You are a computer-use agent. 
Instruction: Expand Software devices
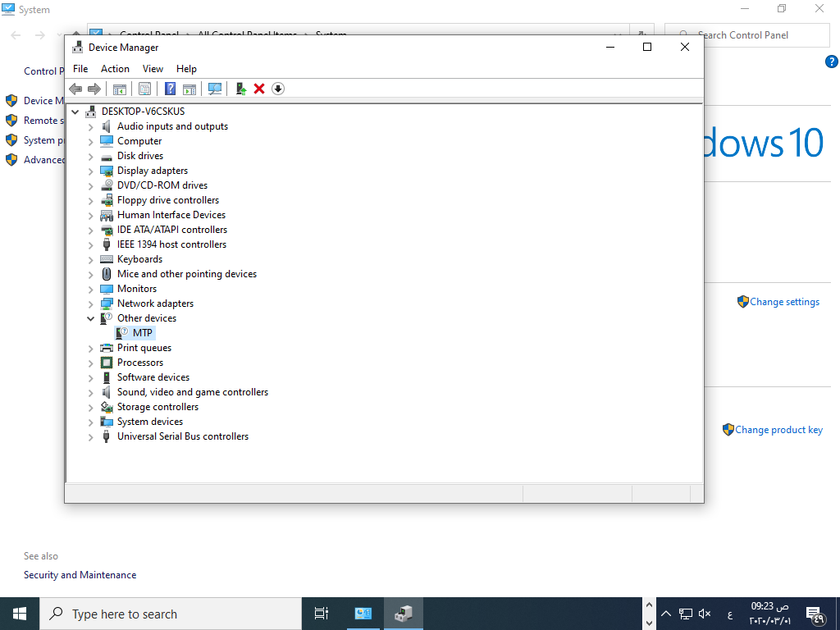point(90,378)
